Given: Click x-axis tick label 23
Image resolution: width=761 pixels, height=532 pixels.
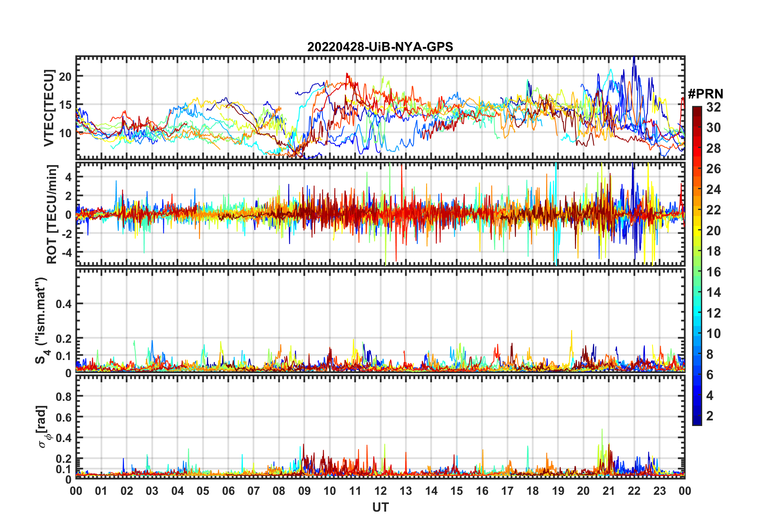Looking at the screenshot, I should (659, 491).
